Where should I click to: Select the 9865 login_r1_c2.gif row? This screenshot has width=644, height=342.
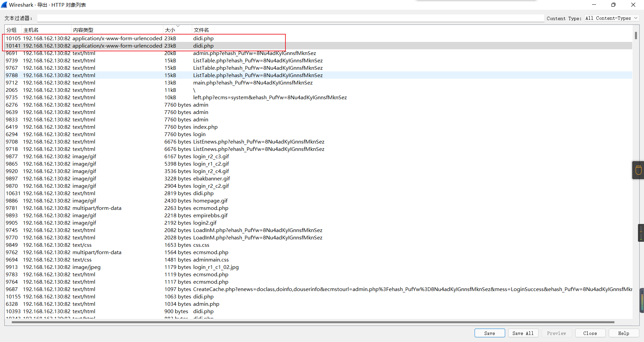[318, 164]
